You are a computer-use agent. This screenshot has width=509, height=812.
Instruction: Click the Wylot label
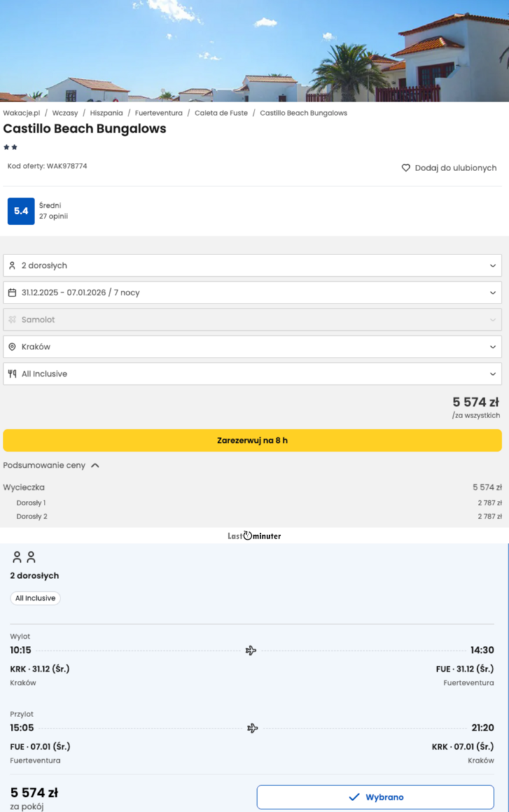click(x=20, y=636)
